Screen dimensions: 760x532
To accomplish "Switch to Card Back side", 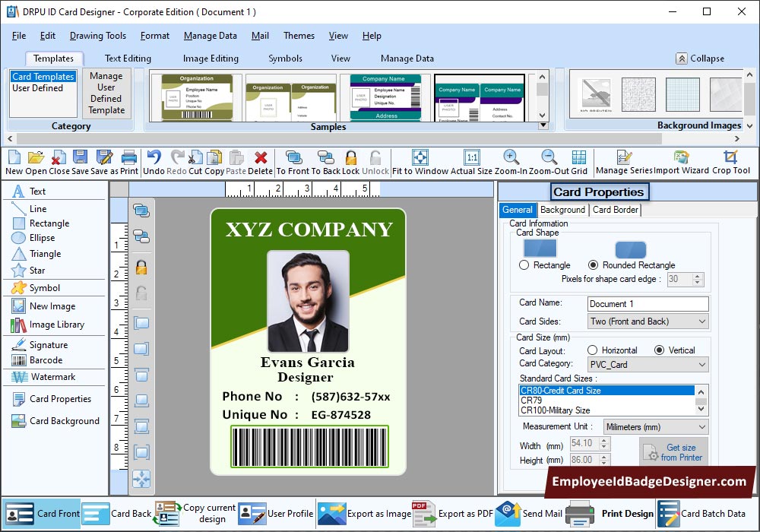I will pyautogui.click(x=117, y=514).
